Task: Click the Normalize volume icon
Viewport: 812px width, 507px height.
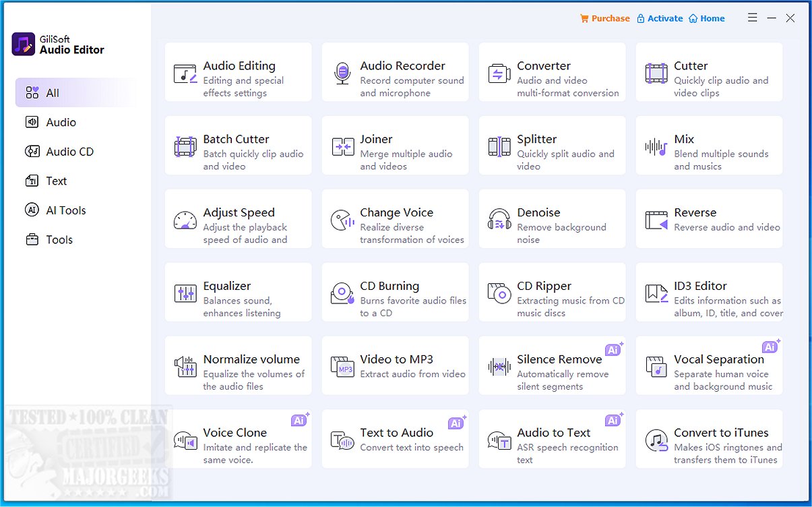Action: [x=185, y=367]
